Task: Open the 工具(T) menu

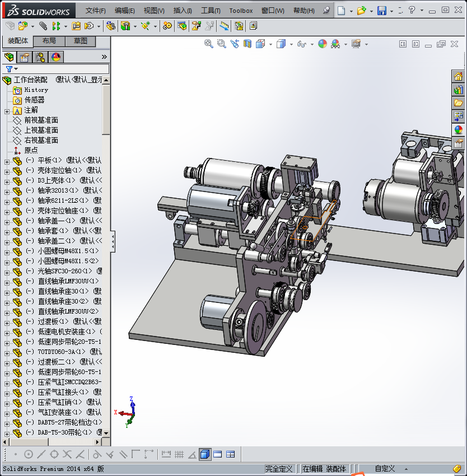Action: pos(211,11)
